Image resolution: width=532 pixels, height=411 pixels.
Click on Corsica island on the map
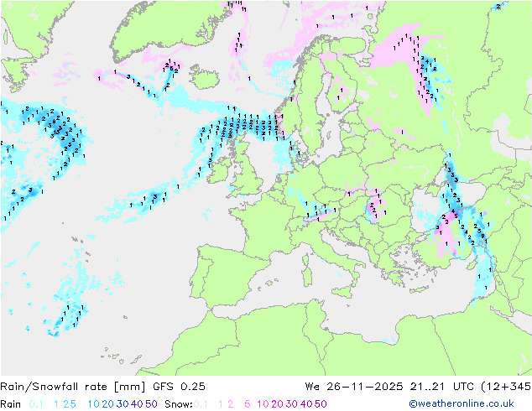[305, 259]
